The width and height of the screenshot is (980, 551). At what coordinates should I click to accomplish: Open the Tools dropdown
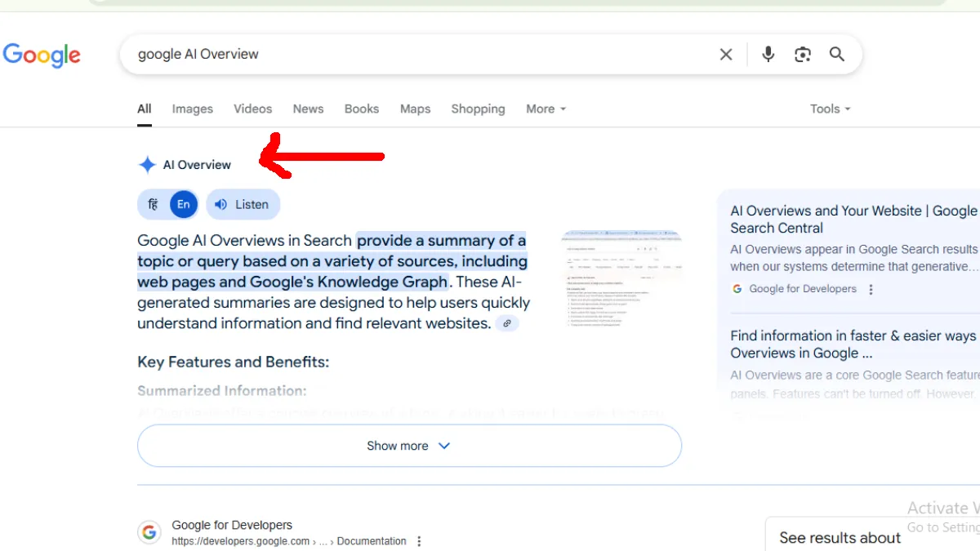point(831,109)
